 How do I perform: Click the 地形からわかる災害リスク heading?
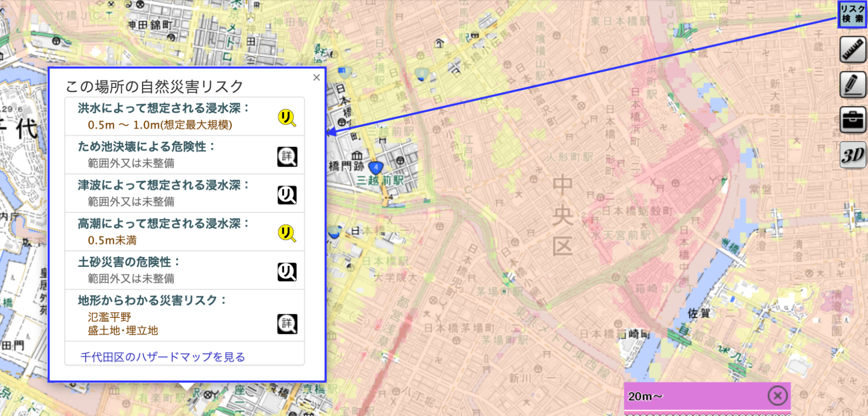152,300
